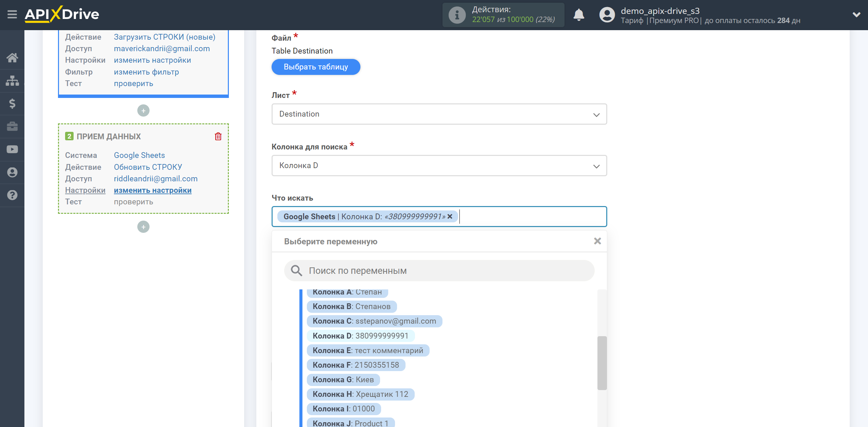Open the user avatar profile
Screen dimensions: 868x427
pyautogui.click(x=607, y=15)
